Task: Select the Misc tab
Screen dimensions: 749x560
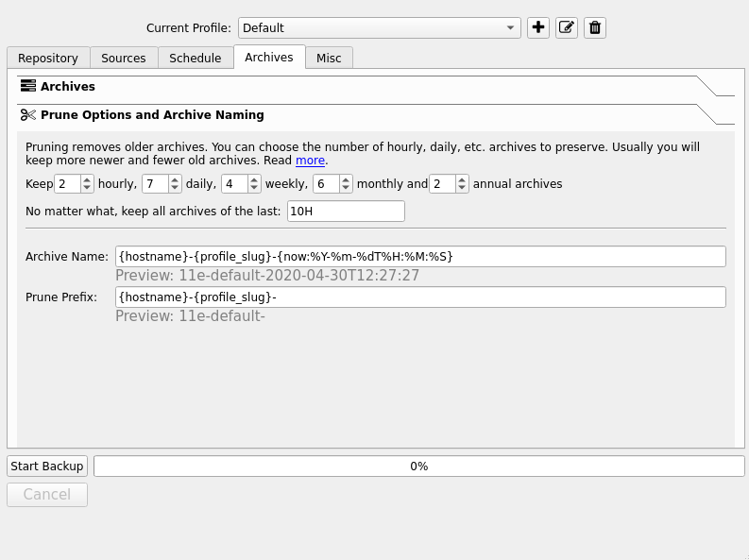Action: 329,59
